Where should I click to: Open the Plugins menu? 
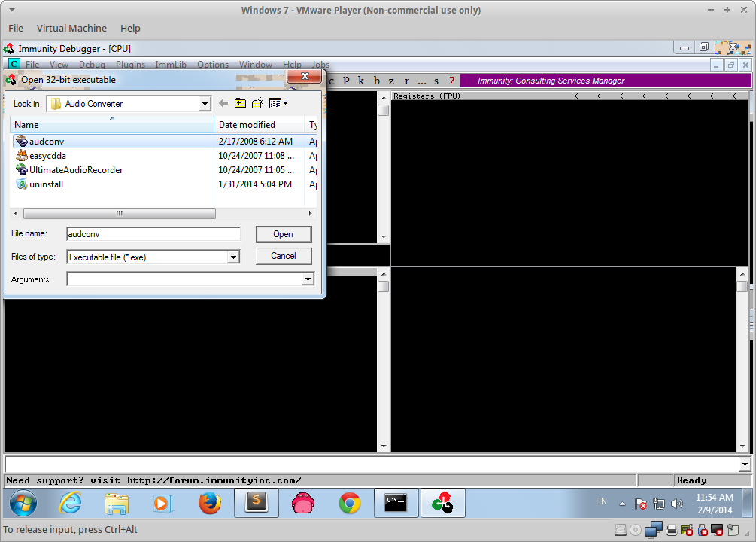(130, 64)
